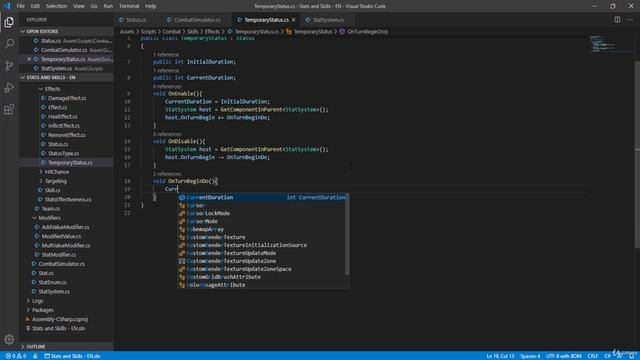Open StatsEffectiveness.cs in the explorer

pos(68,200)
